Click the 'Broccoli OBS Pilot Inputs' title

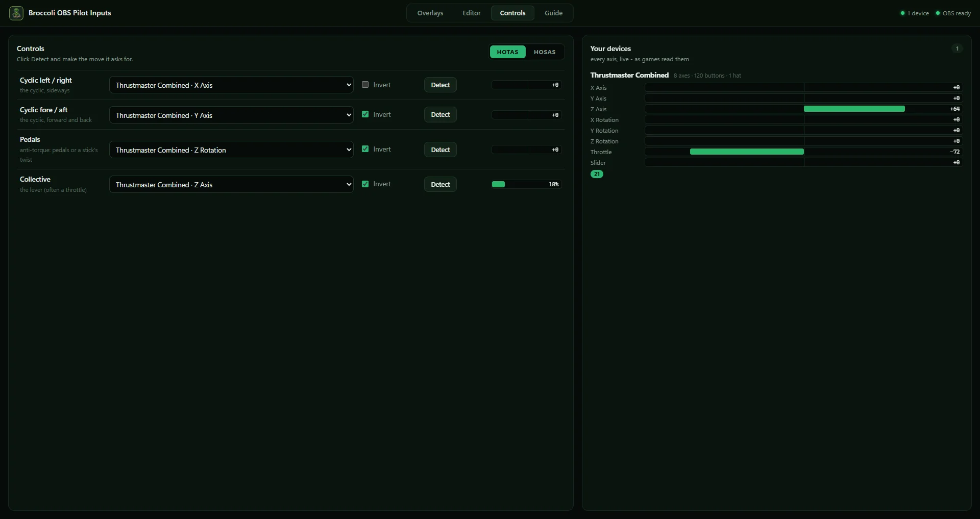pyautogui.click(x=69, y=13)
